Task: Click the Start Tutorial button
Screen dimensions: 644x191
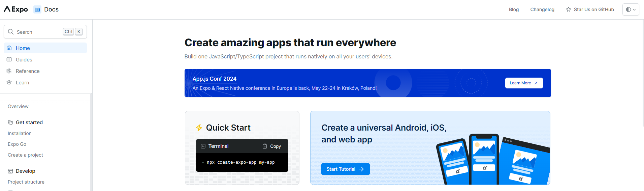Action: (345, 169)
